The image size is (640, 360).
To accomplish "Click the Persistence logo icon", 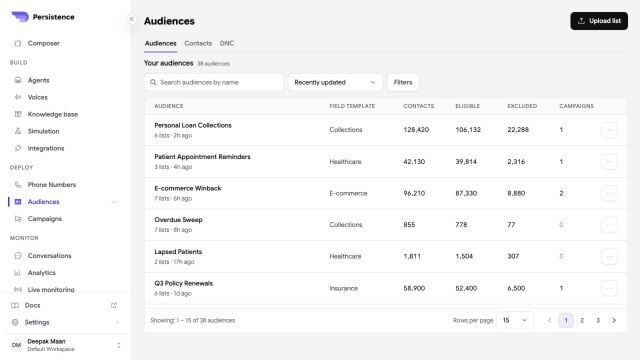I will tap(20, 17).
